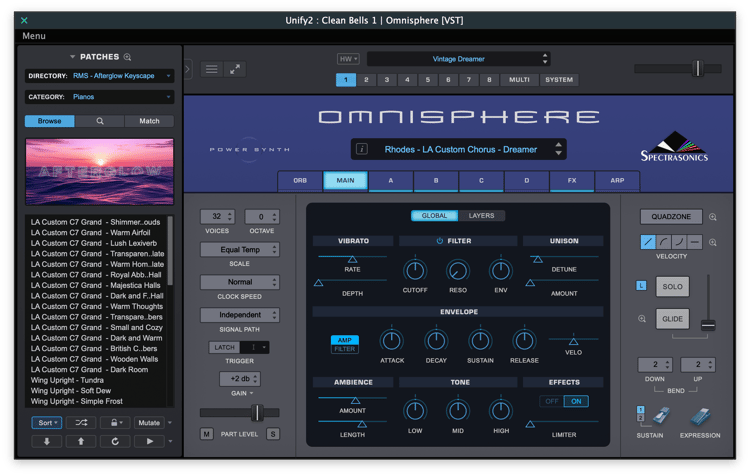Click the Mutate button
Image resolution: width=750 pixels, height=476 pixels.
click(x=149, y=422)
